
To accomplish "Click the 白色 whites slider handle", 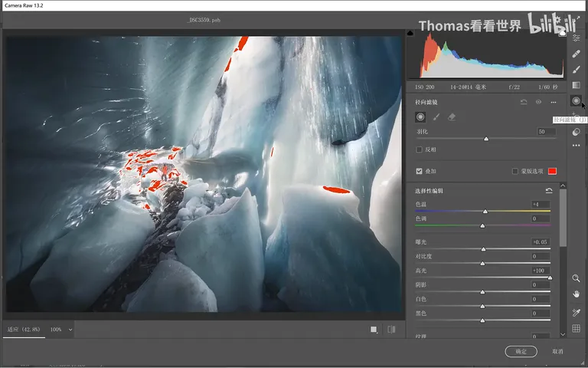I will 482,306.
